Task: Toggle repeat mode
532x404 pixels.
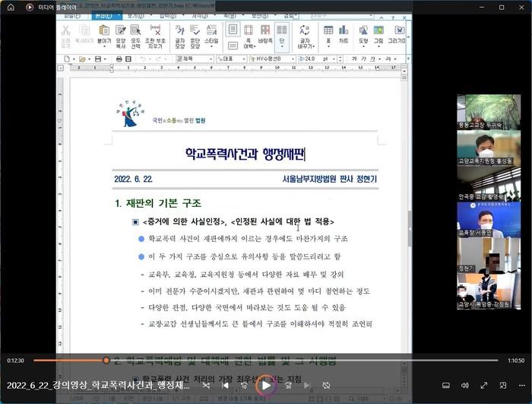Action: coord(326,385)
